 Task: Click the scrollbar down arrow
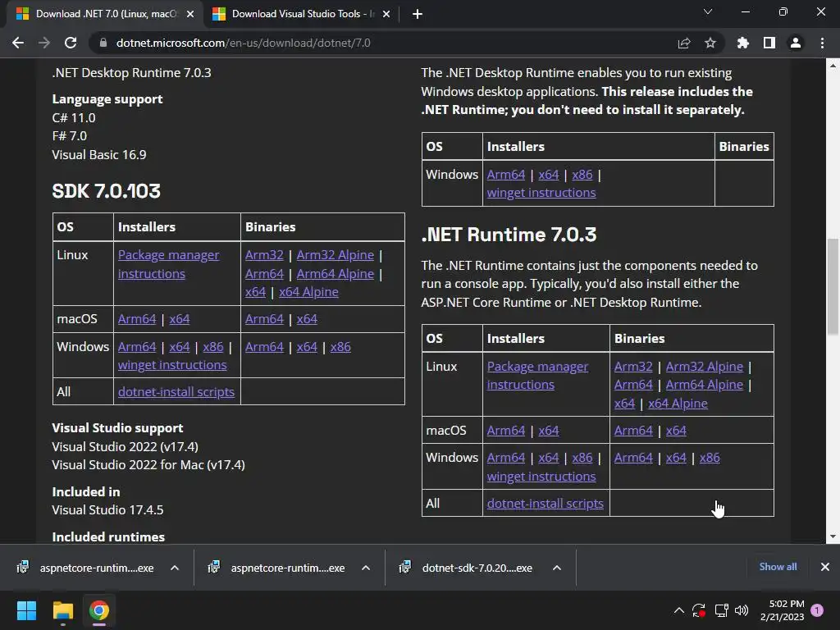click(x=833, y=536)
